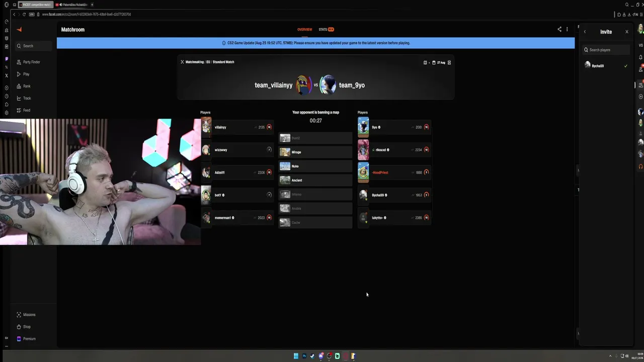The height and width of the screenshot is (362, 644).
Task: Click the Matchmaking breadcrumb link
Action: pos(194,62)
